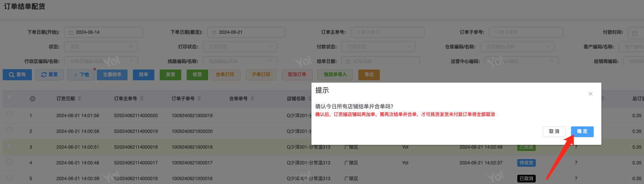Toggle the select-all header checkbox

tap(9, 98)
